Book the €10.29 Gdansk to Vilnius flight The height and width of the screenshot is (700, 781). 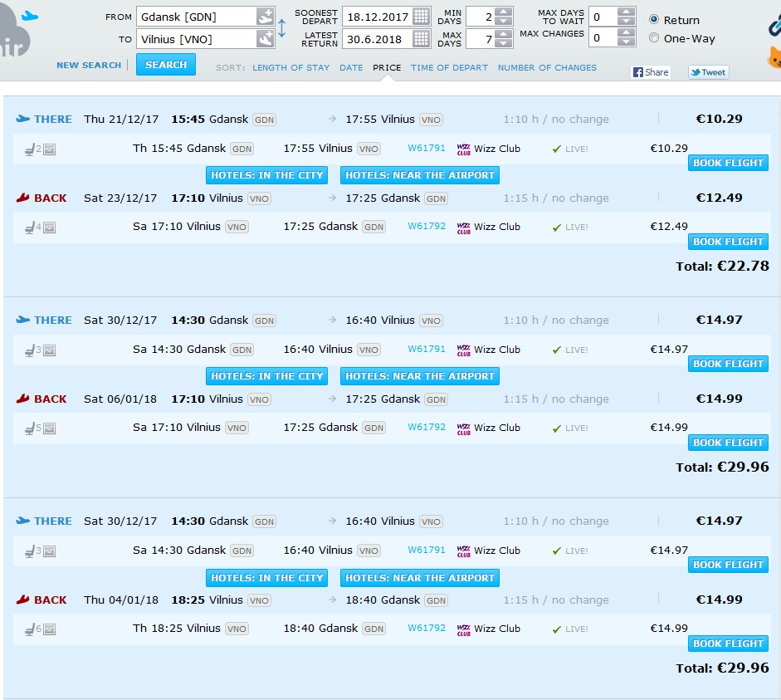[x=728, y=163]
